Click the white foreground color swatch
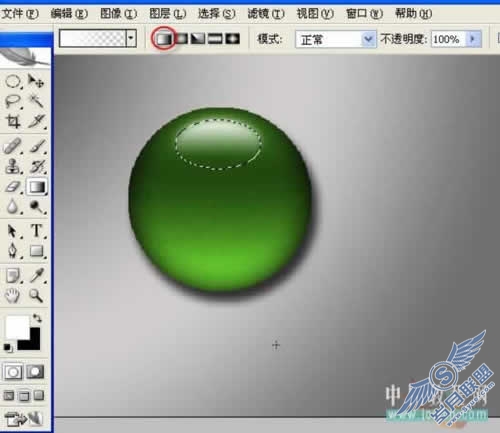500x433 pixels. click(17, 327)
